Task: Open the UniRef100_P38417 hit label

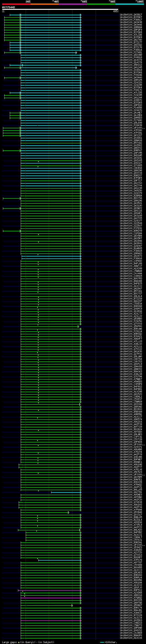Action: [x=131, y=20]
